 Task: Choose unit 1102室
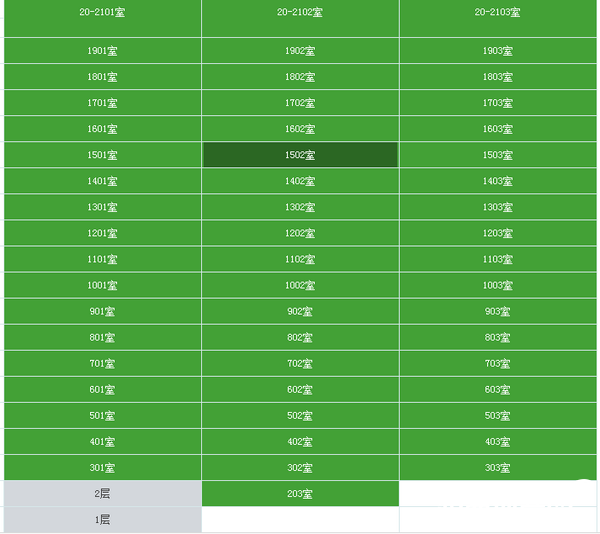point(300,259)
